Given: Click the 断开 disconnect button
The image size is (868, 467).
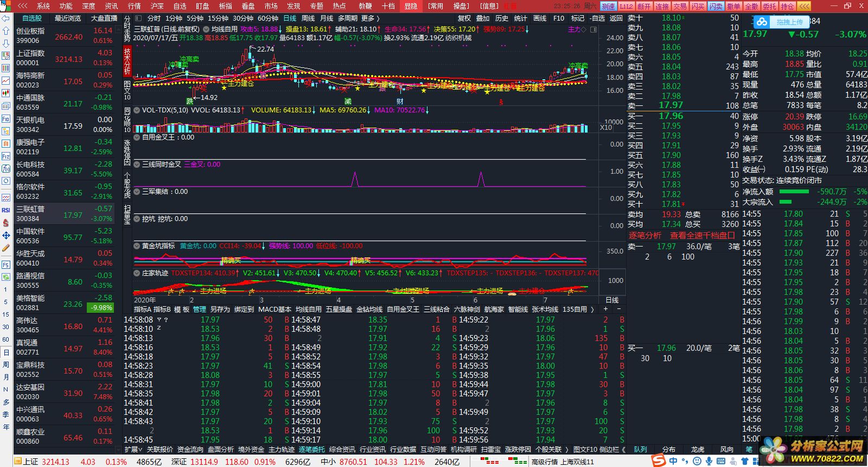Looking at the screenshot, I should pos(644,6).
